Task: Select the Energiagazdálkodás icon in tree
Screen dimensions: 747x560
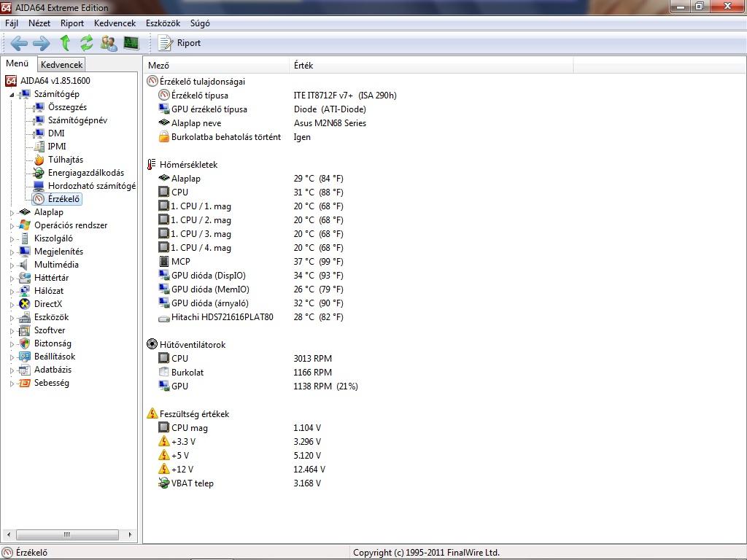Action: (39, 173)
